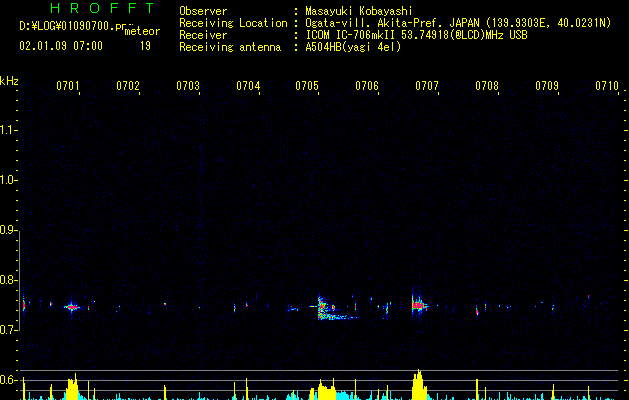Click the HROFFT title text
The width and height of the screenshot is (629, 400).
pos(102,8)
